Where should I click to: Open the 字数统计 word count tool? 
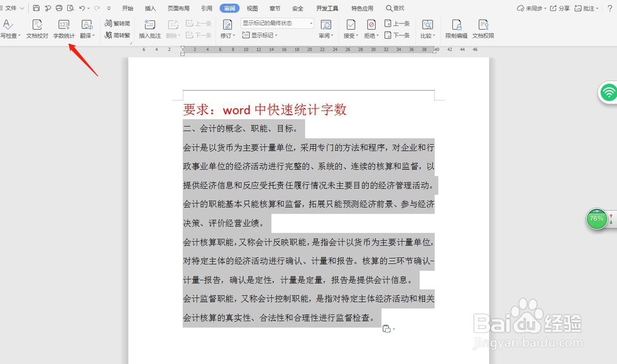point(64,29)
